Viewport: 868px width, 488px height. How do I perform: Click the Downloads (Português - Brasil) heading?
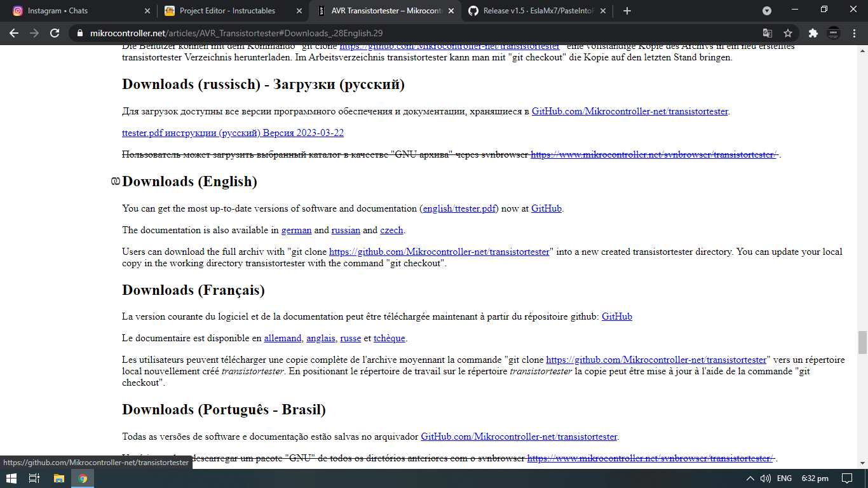tap(224, 409)
